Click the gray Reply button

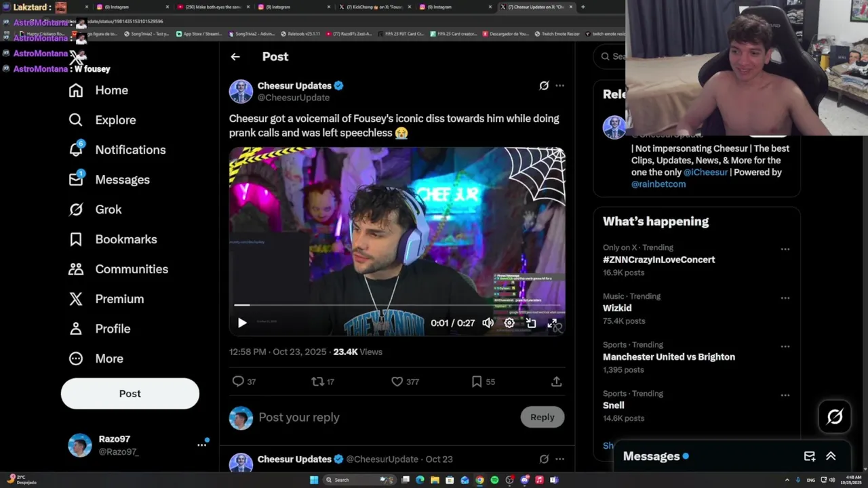point(542,418)
